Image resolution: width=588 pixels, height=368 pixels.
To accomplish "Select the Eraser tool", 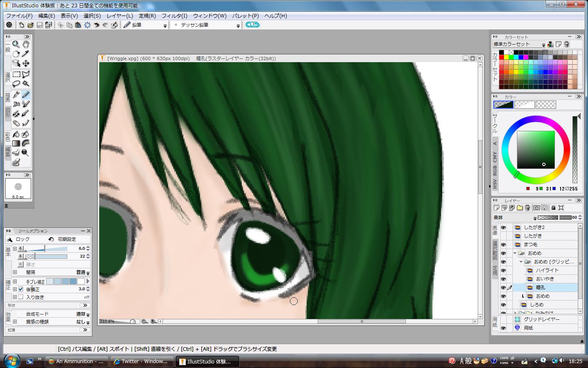I will (16, 123).
